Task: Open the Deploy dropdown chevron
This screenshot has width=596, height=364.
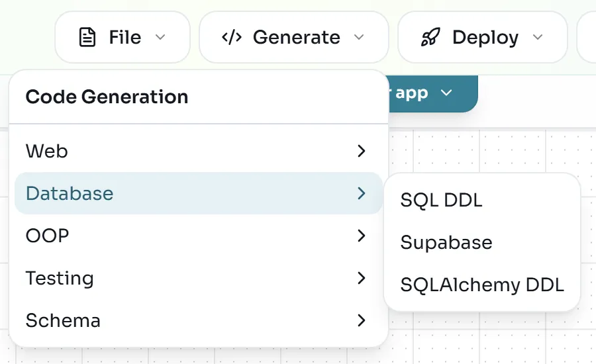Action: tap(538, 37)
